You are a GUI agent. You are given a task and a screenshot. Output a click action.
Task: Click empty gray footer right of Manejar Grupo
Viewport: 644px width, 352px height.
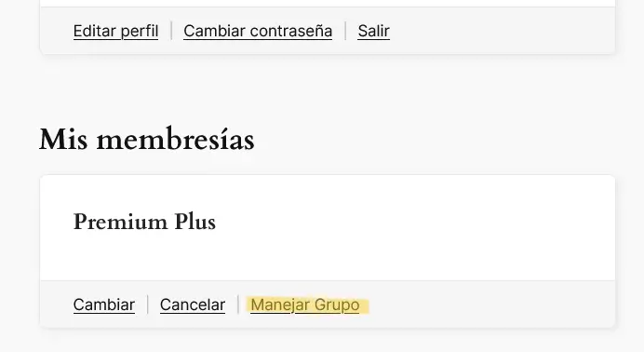point(489,305)
